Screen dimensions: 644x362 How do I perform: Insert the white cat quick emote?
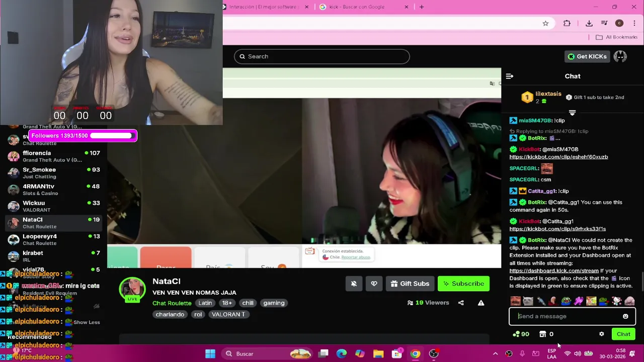[528, 301]
